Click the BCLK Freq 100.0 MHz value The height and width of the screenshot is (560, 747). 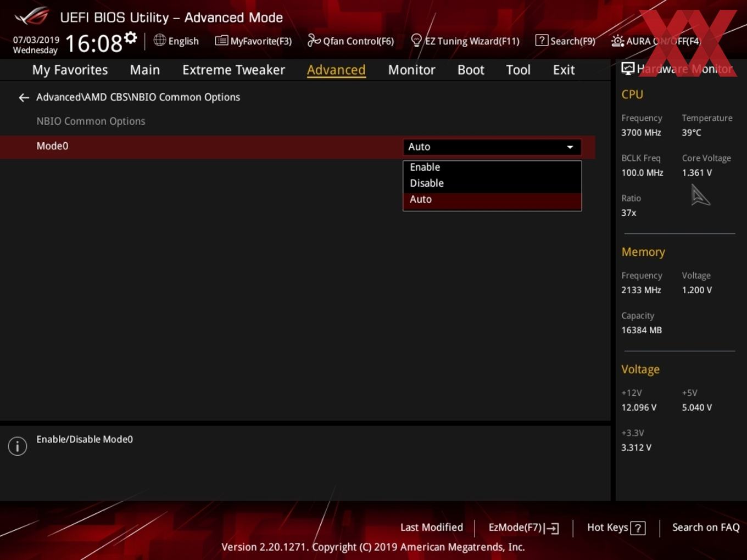tap(642, 172)
